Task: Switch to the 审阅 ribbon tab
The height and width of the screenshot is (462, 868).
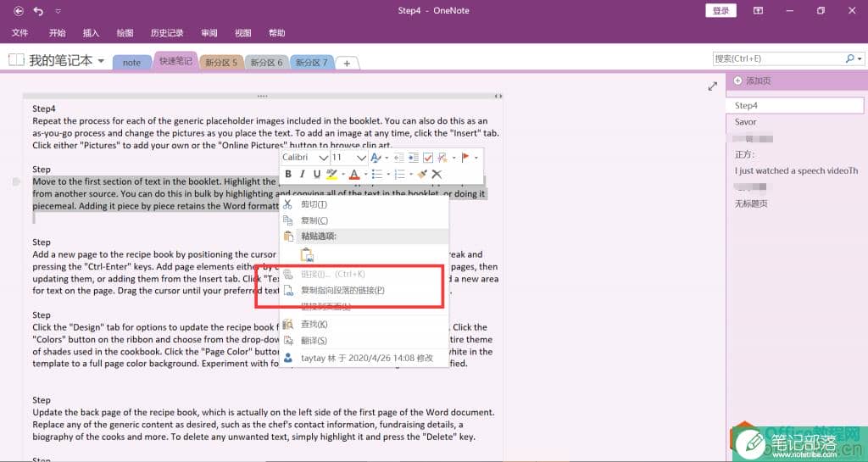Action: pos(209,33)
